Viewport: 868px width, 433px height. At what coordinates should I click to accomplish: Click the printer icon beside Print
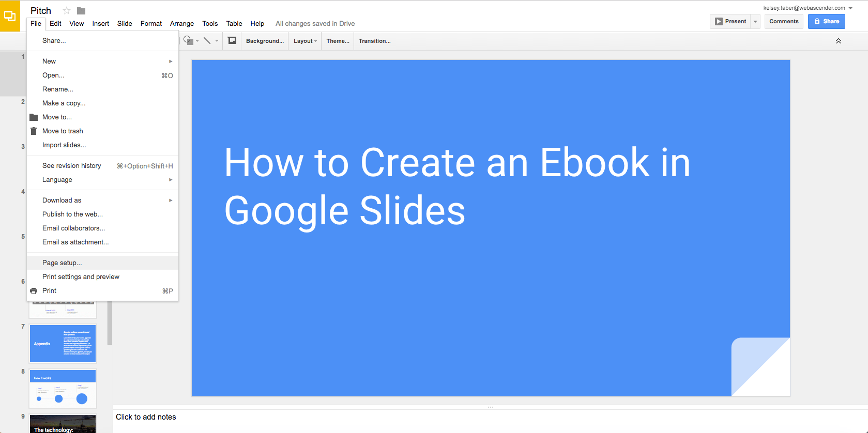coord(34,291)
